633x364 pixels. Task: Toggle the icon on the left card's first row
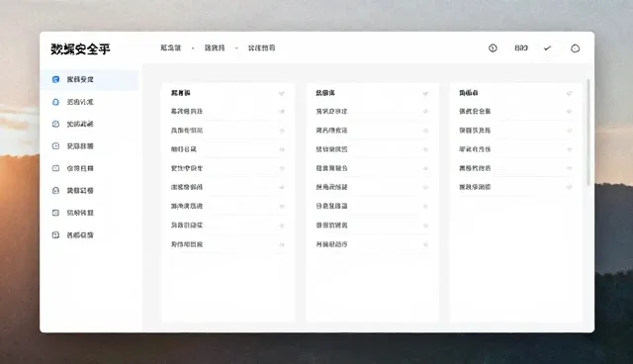(282, 112)
